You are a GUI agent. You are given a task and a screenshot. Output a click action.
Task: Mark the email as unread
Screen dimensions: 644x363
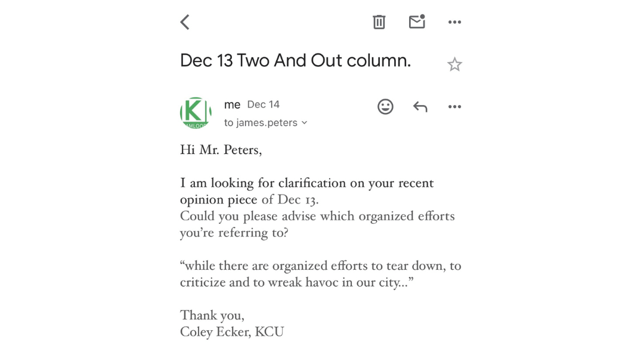coord(417,21)
